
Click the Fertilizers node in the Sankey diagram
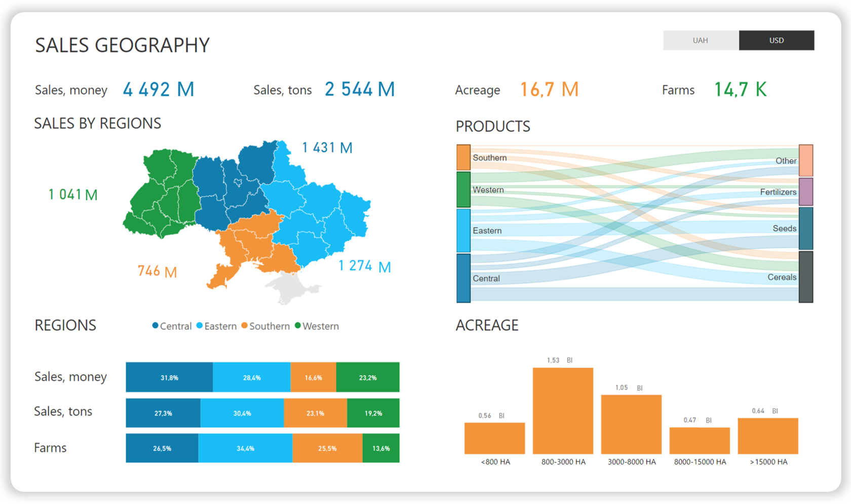pos(806,191)
